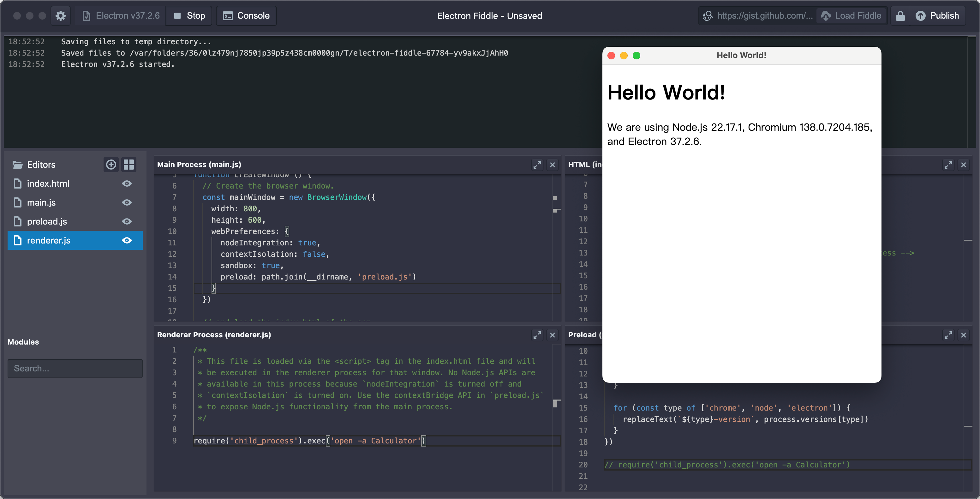Click the file icon beside preload.js

[x=17, y=221]
